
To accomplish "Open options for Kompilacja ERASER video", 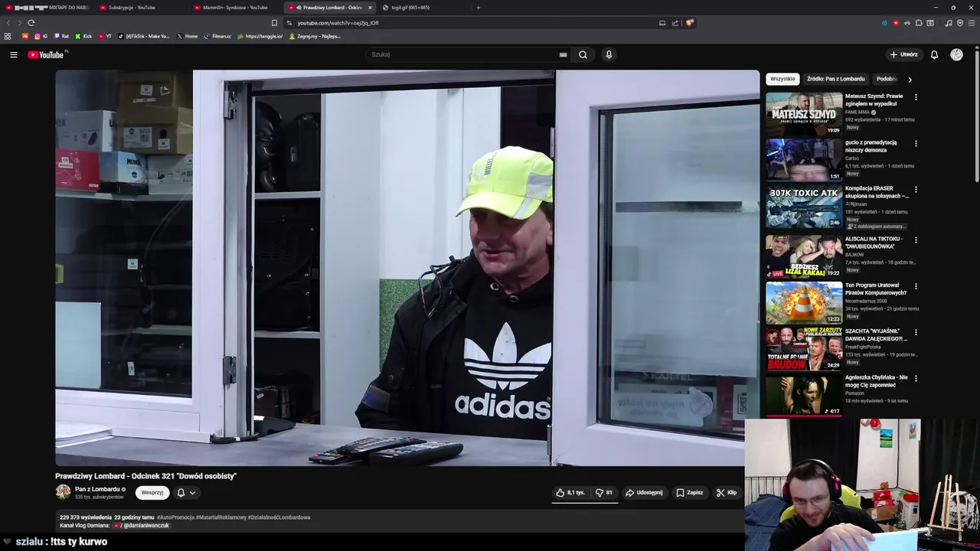I will point(916,189).
